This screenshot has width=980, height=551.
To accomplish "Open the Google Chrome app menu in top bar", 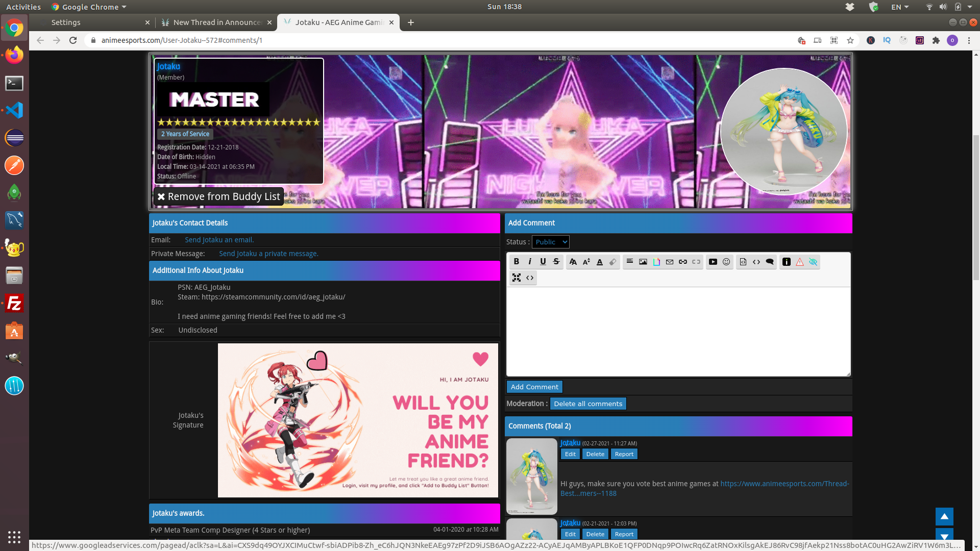I will (x=89, y=7).
